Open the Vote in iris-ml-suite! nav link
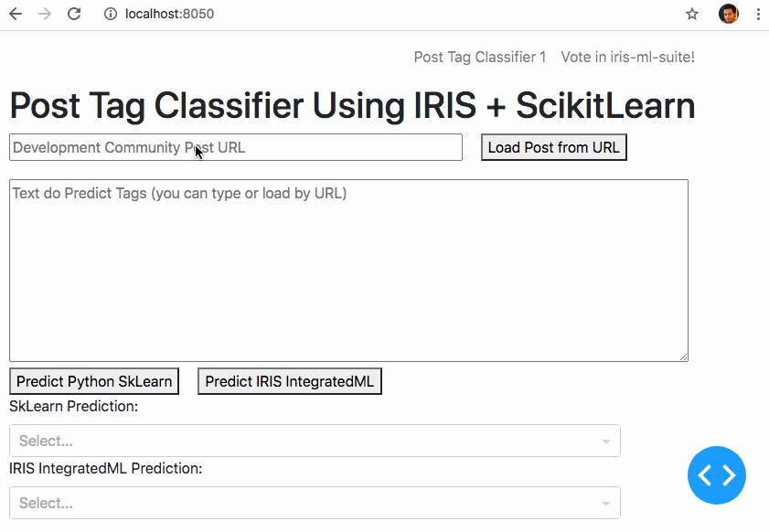The image size is (769, 532). pos(628,58)
